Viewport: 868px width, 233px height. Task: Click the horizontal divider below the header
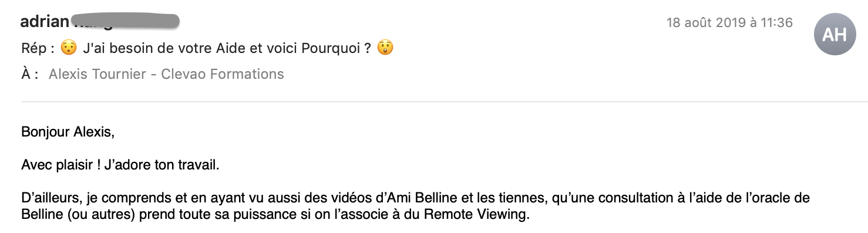(444, 102)
